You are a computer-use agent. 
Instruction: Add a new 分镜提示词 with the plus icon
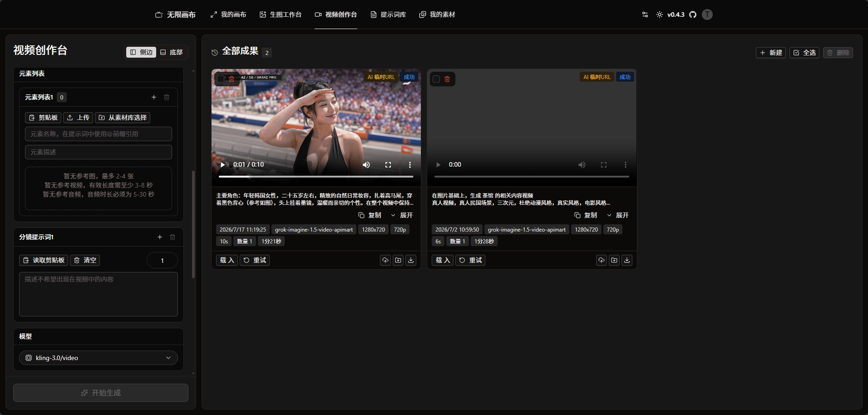point(160,237)
